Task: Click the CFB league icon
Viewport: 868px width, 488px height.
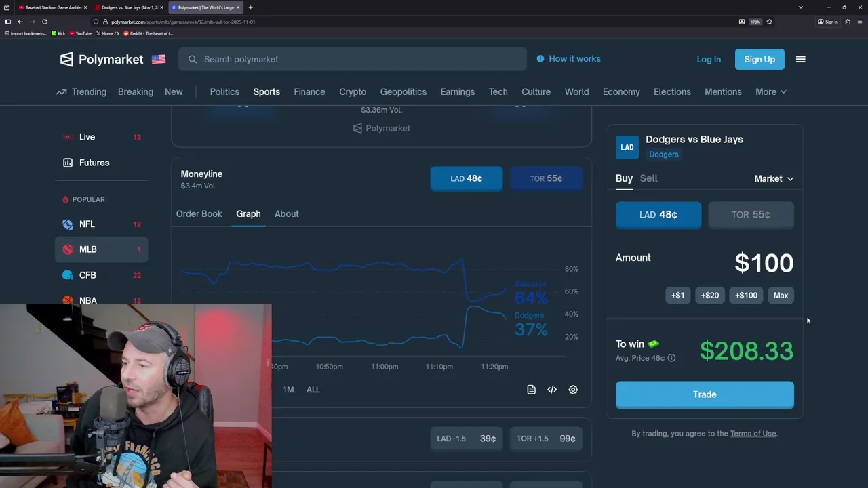Action: coord(68,275)
